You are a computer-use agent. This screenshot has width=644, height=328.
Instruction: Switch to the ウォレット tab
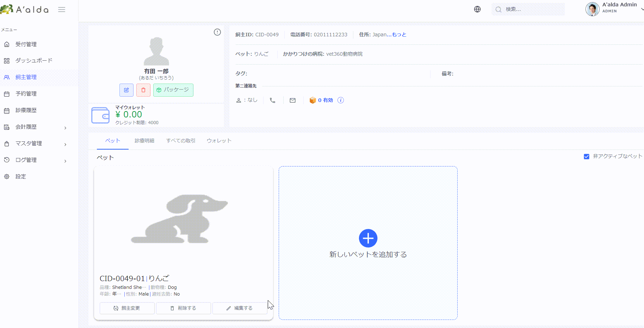pyautogui.click(x=219, y=141)
